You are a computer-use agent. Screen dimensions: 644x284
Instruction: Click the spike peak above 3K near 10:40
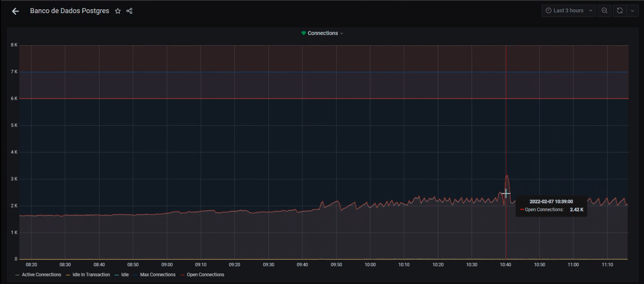coord(507,175)
